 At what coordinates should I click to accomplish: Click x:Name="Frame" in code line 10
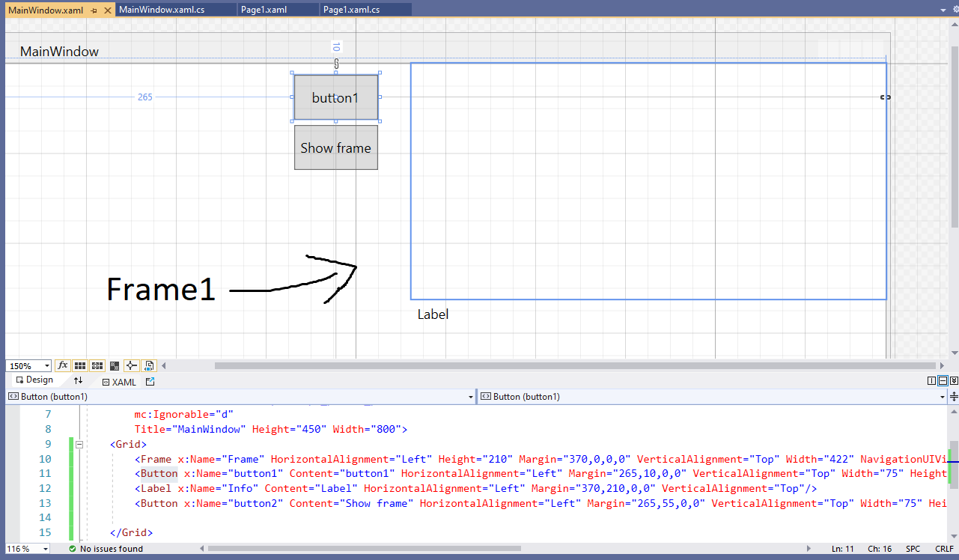(221, 459)
